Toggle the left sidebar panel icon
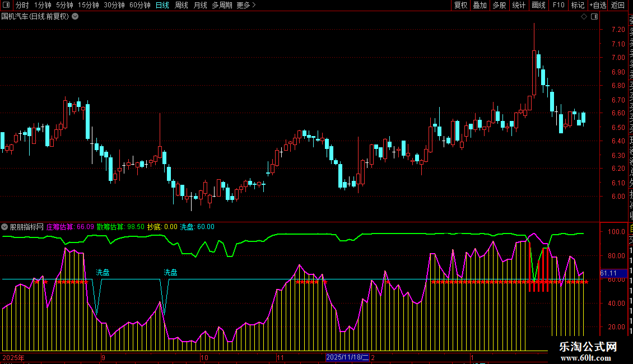 pyautogui.click(x=7, y=6)
